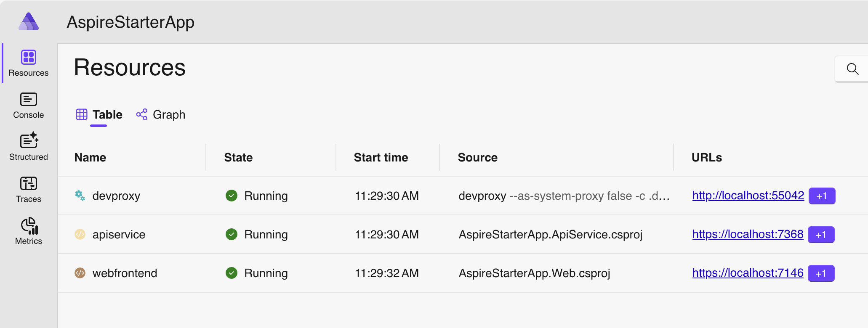
Task: Click the apiservice resource icon
Action: 80,234
